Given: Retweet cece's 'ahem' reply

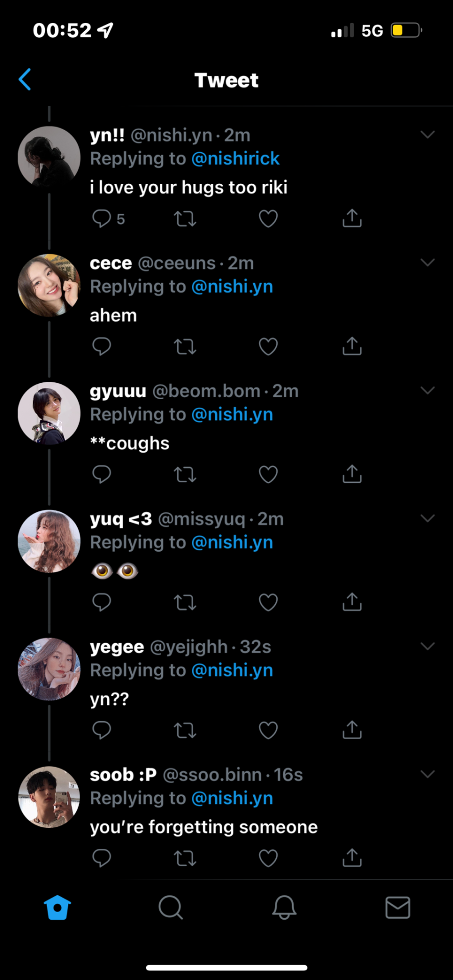Looking at the screenshot, I should (185, 347).
